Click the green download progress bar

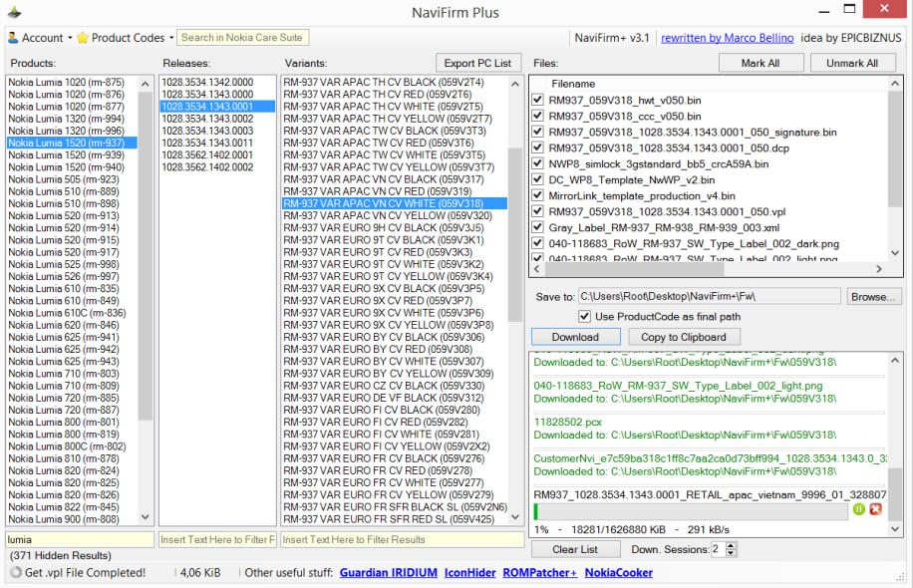point(598,509)
